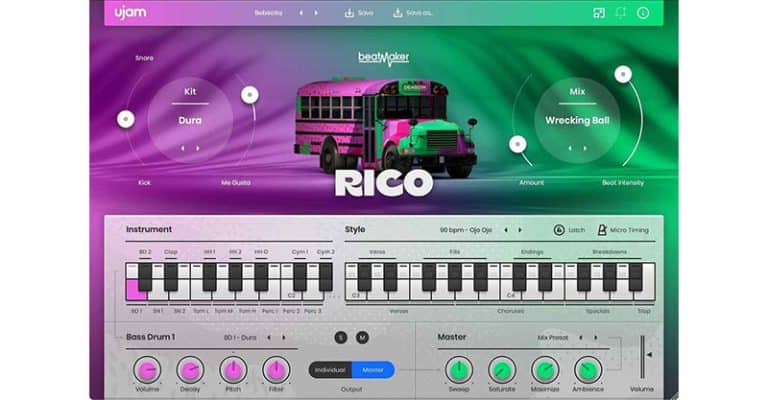This screenshot has width=768, height=400.
Task: Click the green Ambience knob
Action: coord(588,370)
